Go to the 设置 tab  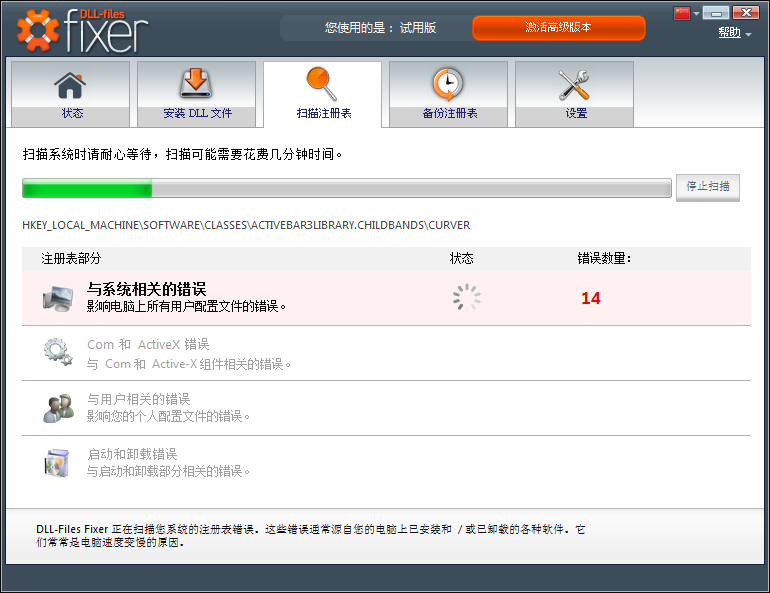[575, 94]
